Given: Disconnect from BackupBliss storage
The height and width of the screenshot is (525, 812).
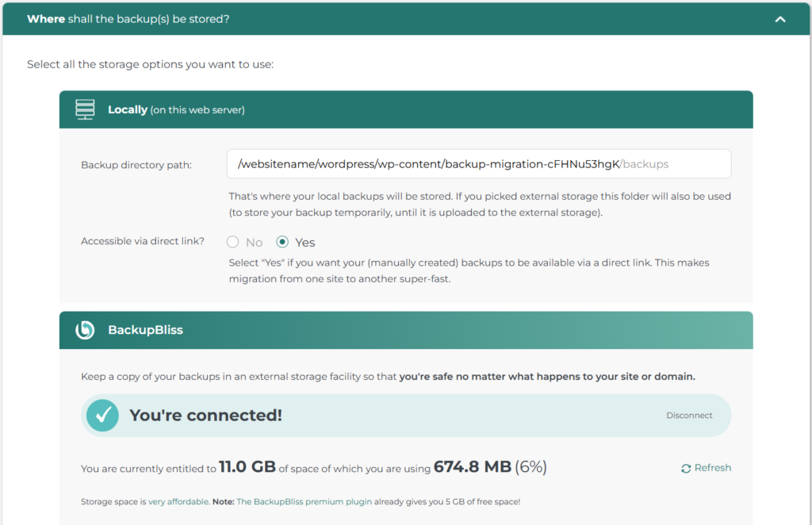Looking at the screenshot, I should tap(689, 416).
